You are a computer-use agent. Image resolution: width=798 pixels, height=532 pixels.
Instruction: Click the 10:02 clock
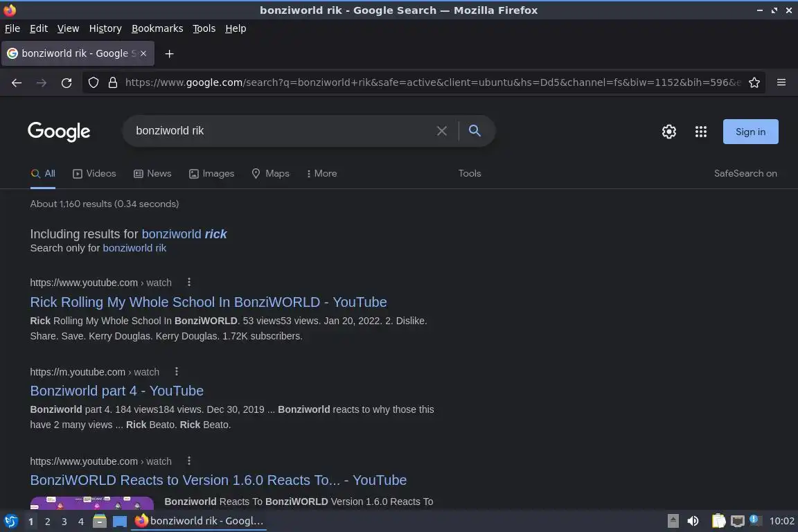[781, 522]
